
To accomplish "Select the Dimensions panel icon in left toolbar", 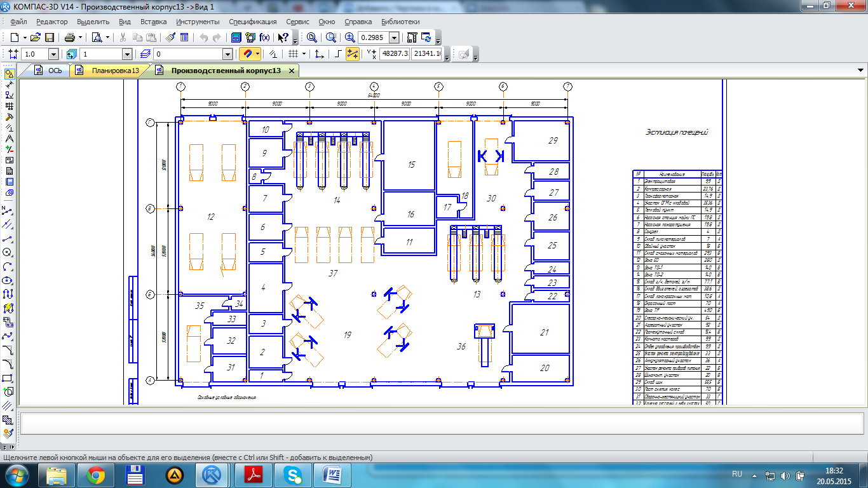I will [x=9, y=85].
